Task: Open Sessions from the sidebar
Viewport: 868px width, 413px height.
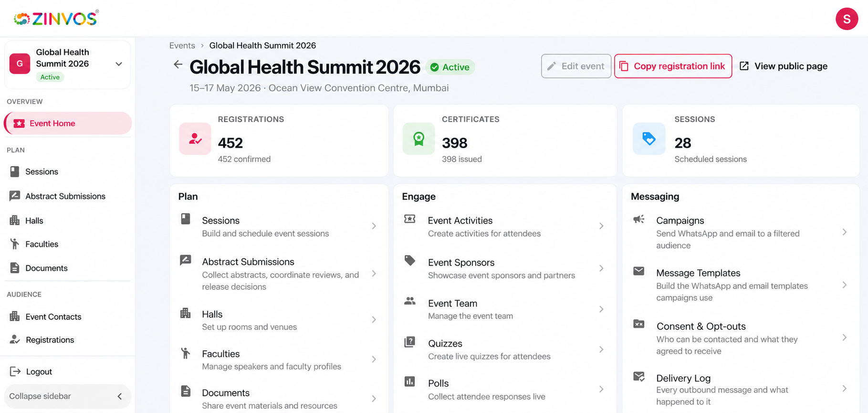Action: pyautogui.click(x=68, y=171)
